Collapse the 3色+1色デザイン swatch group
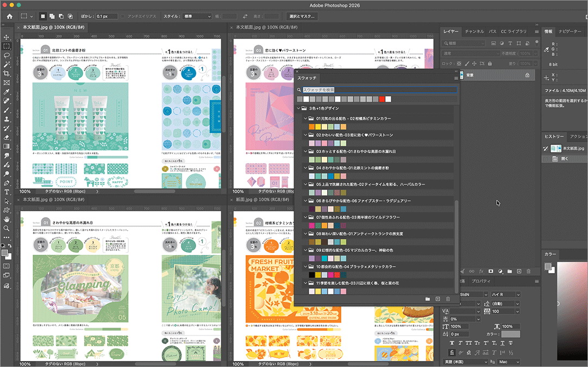This screenshot has height=367, width=588. pos(299,108)
